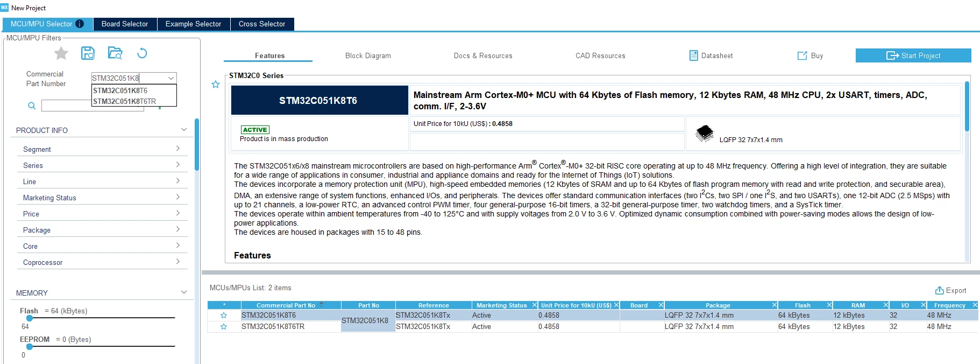Click the magnifier search icon
Screen dimensions: 980x364
click(32, 106)
